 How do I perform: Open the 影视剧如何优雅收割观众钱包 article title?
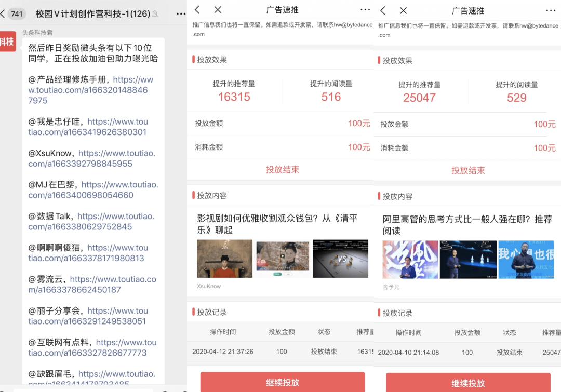[x=277, y=224]
